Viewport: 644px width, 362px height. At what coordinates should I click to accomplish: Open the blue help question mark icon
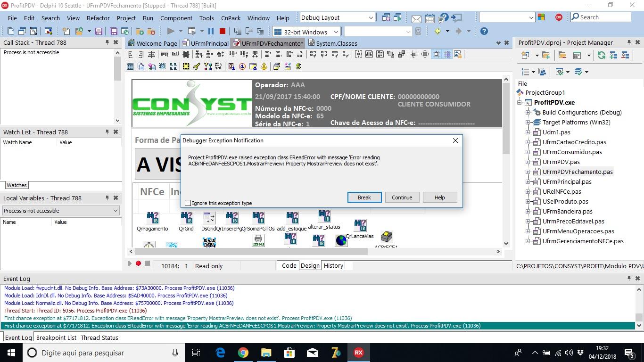[484, 31]
